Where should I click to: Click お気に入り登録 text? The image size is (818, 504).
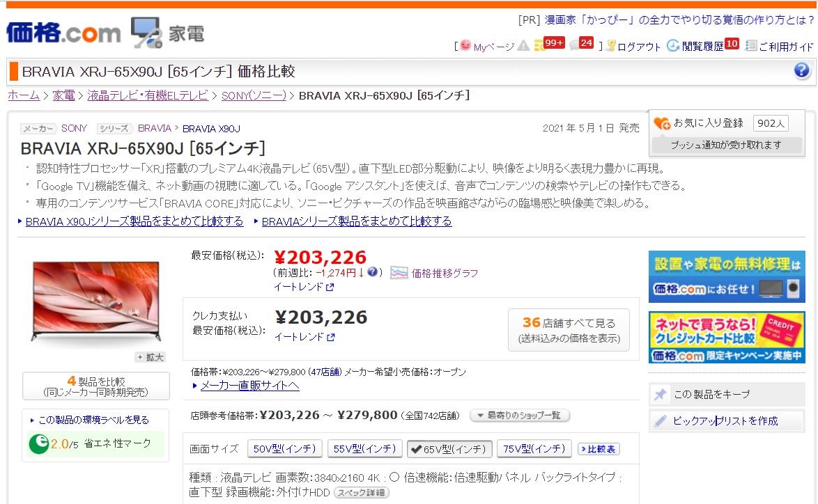[708, 123]
